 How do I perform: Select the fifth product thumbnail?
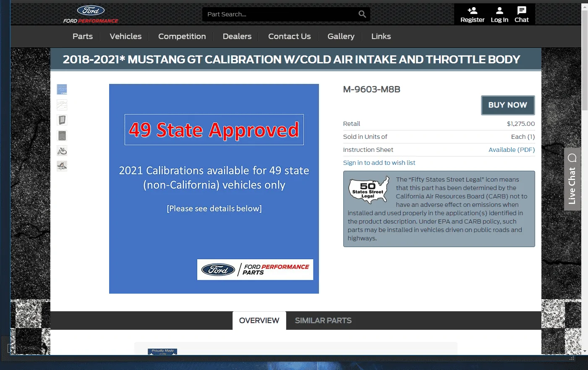(62, 151)
